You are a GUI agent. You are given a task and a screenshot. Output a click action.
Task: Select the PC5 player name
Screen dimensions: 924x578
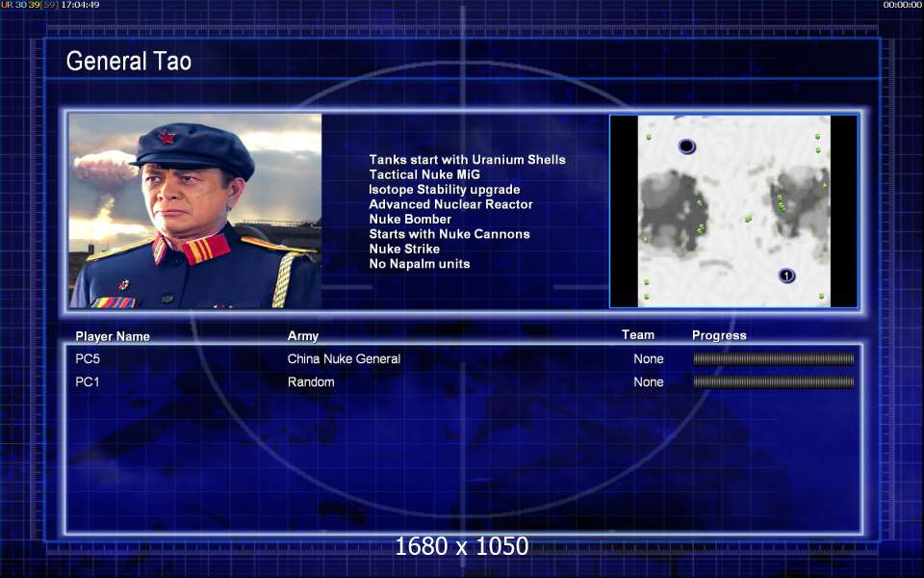tap(88, 358)
